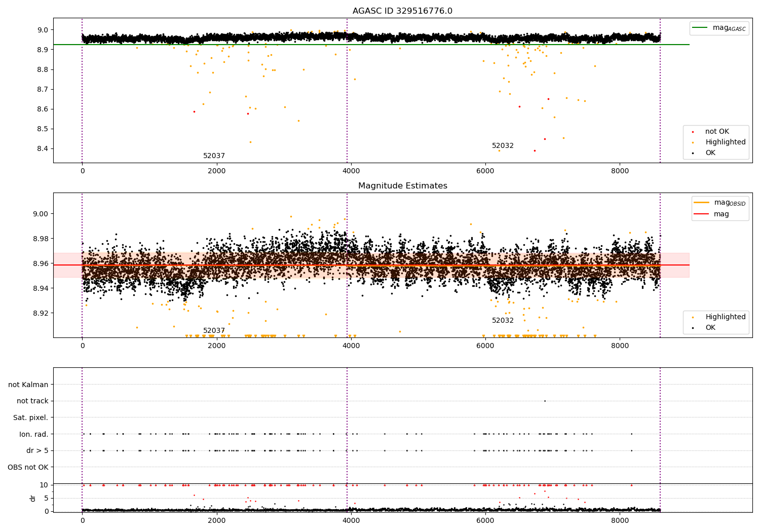
Task: Click the red 'mag' legend line in middle plot
Action: pyautogui.click(x=702, y=214)
